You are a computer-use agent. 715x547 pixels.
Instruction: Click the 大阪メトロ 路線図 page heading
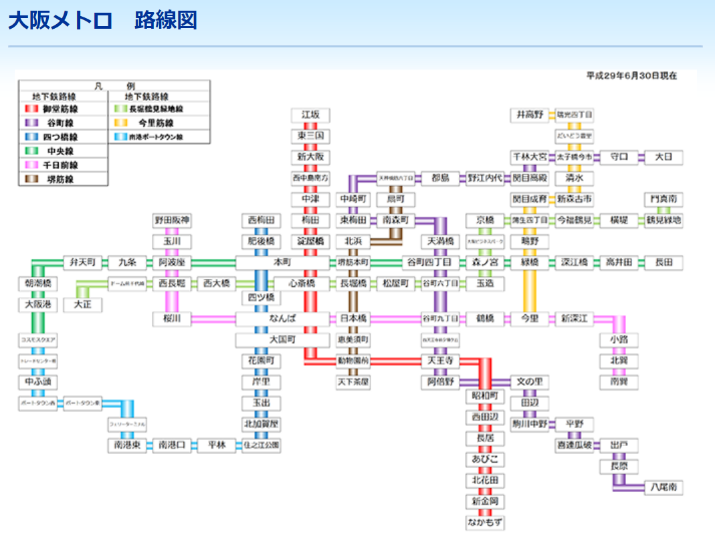(x=103, y=21)
